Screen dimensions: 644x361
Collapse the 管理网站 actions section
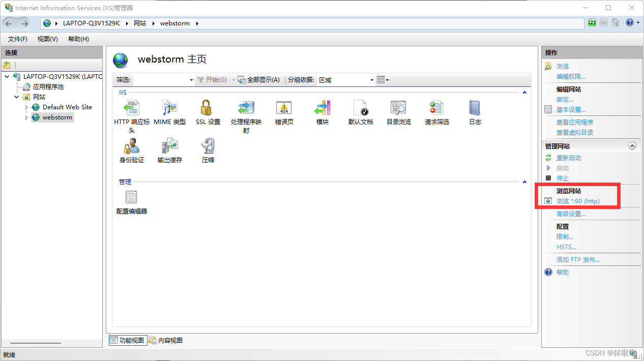click(632, 146)
